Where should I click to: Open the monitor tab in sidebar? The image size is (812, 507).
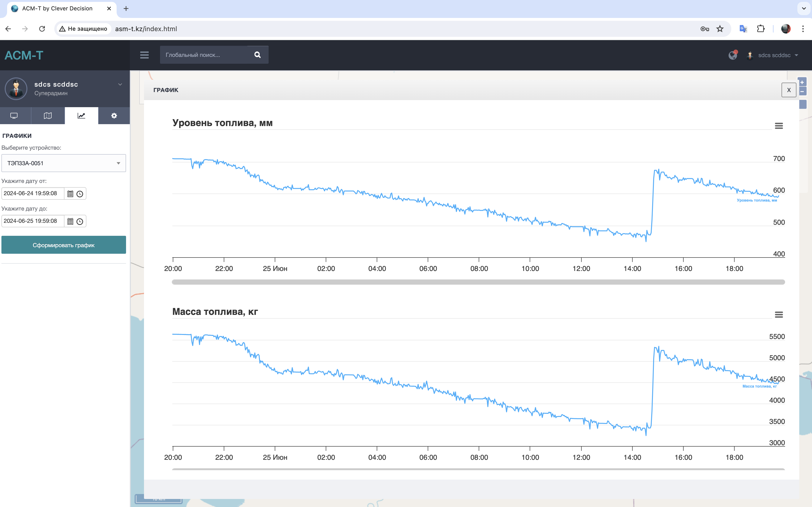click(14, 116)
